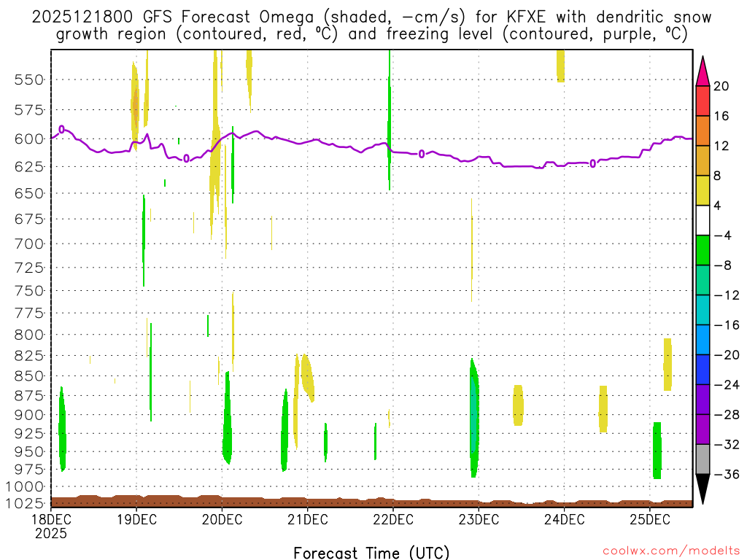The height and width of the screenshot is (560, 747).
Task: Click the 975 pressure level label
Action: click(28, 469)
